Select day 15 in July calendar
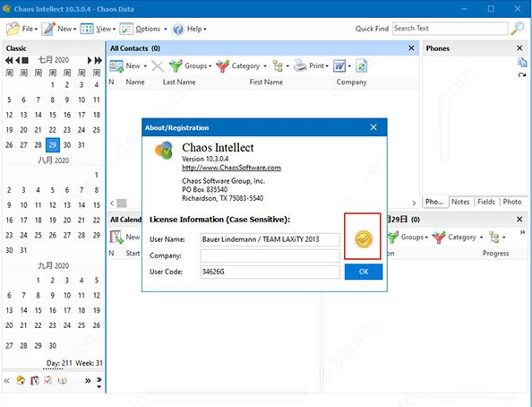Image resolution: width=532 pixels, height=407 pixels. pos(53,115)
